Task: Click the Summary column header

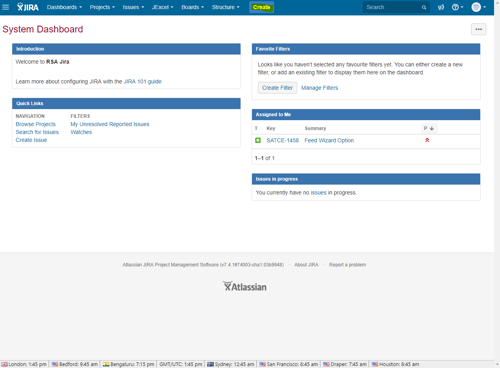Action: pos(315,128)
